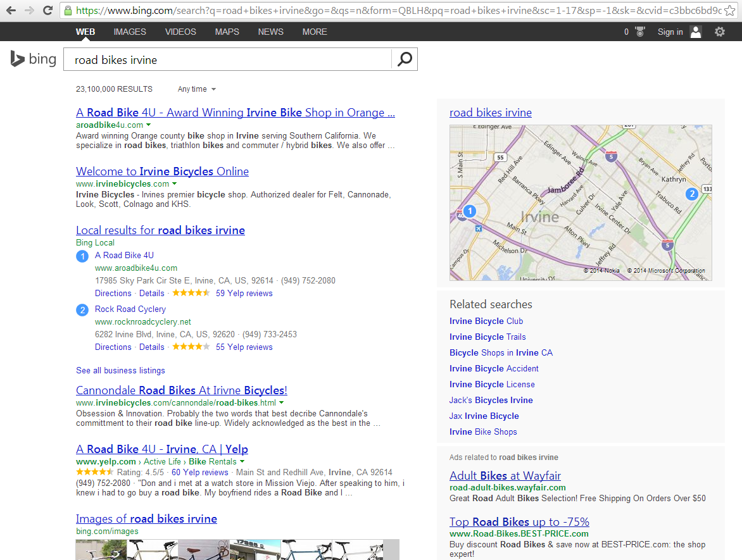Open Local results for road bikes irvine

(x=160, y=230)
